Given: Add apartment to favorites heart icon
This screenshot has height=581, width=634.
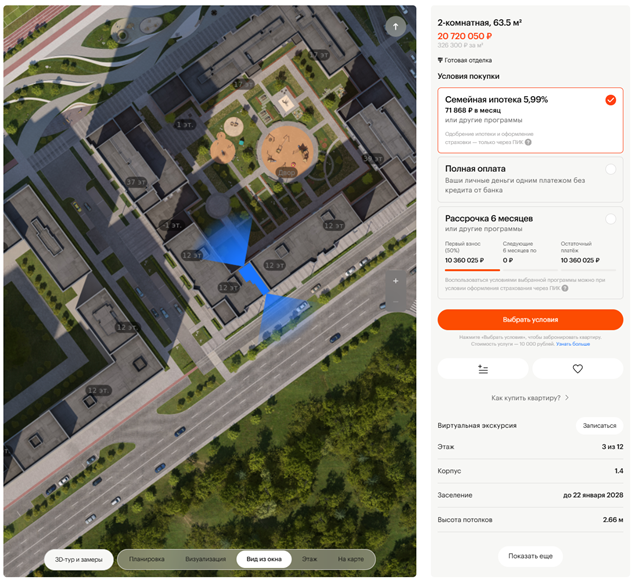Looking at the screenshot, I should (577, 369).
